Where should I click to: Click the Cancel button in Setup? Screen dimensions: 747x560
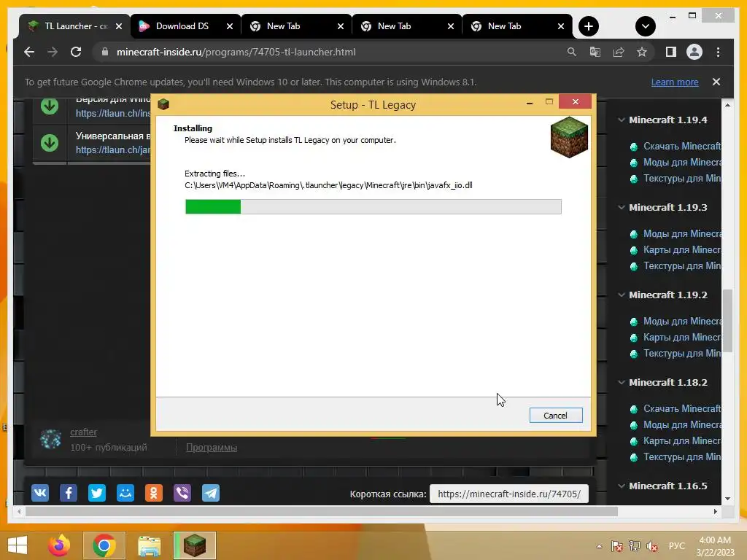[555, 415]
